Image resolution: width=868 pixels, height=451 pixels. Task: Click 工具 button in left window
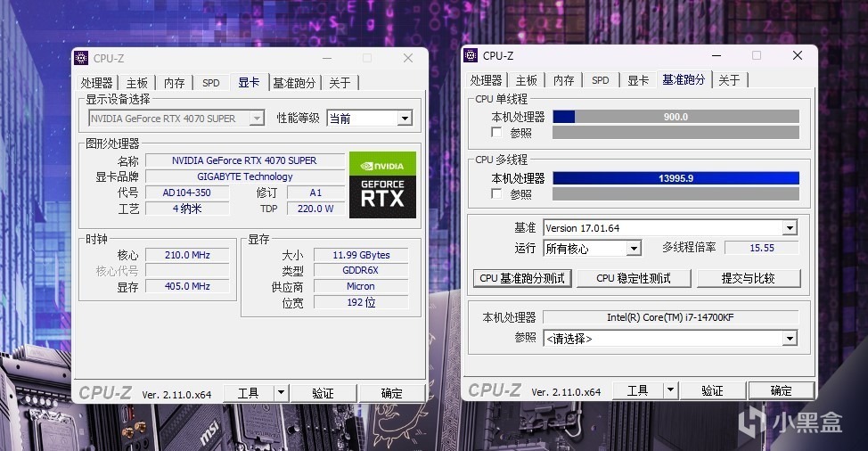(x=248, y=393)
